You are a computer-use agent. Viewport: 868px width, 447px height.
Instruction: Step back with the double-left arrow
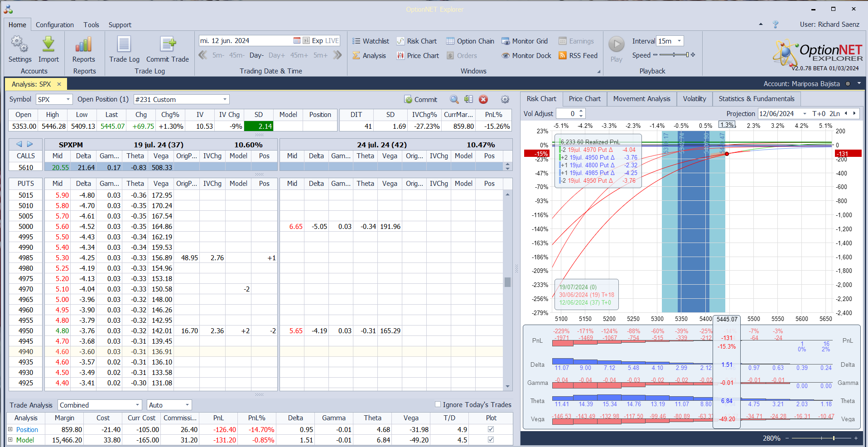tap(203, 55)
